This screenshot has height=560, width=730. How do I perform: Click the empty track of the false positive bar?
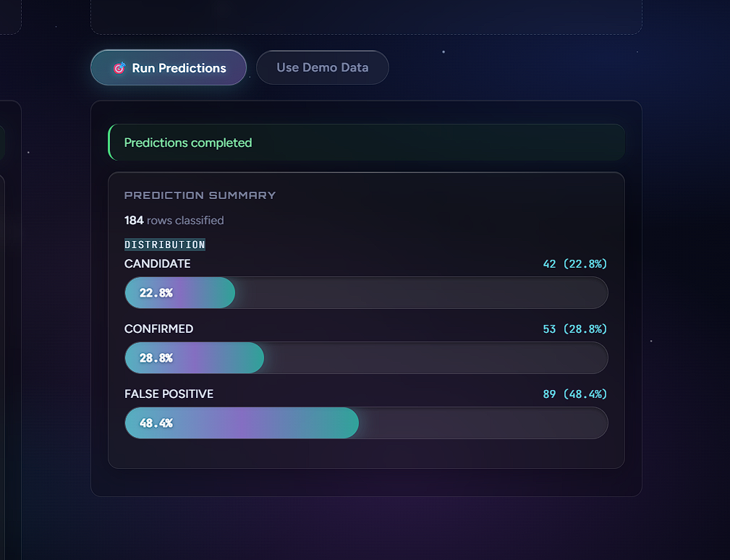[x=482, y=423]
